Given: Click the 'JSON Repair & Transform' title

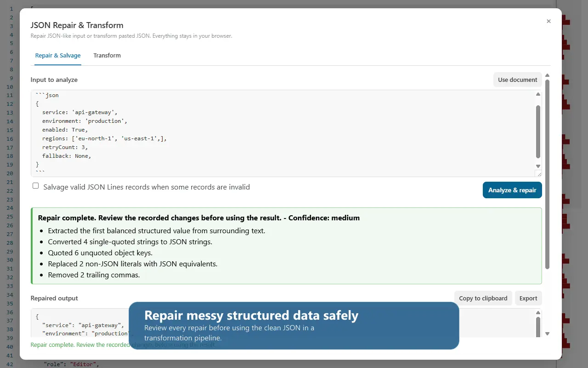Looking at the screenshot, I should pos(77,25).
